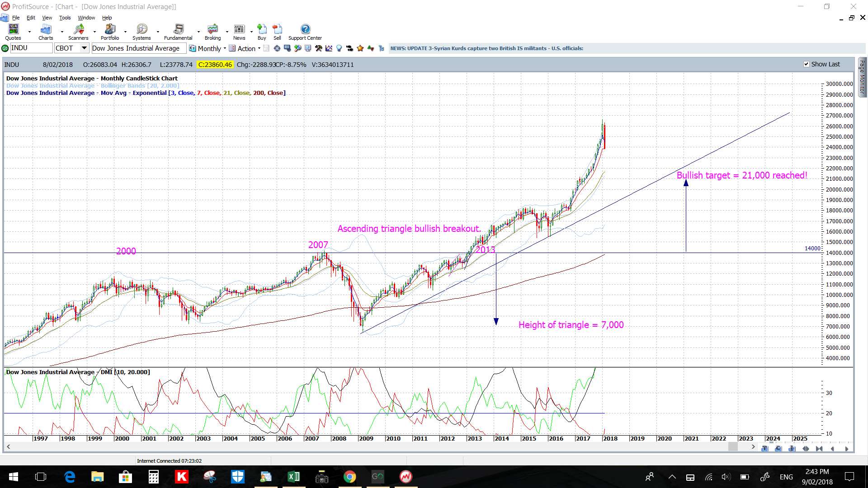Click the T chart icon at bottom right
This screenshot has width=868, height=488.
764,449
